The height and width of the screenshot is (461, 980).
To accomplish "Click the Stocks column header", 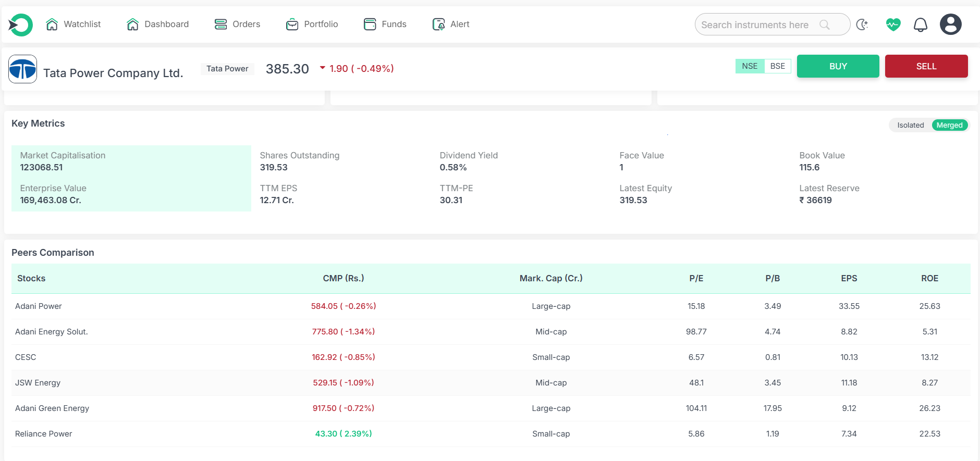I will tap(31, 278).
